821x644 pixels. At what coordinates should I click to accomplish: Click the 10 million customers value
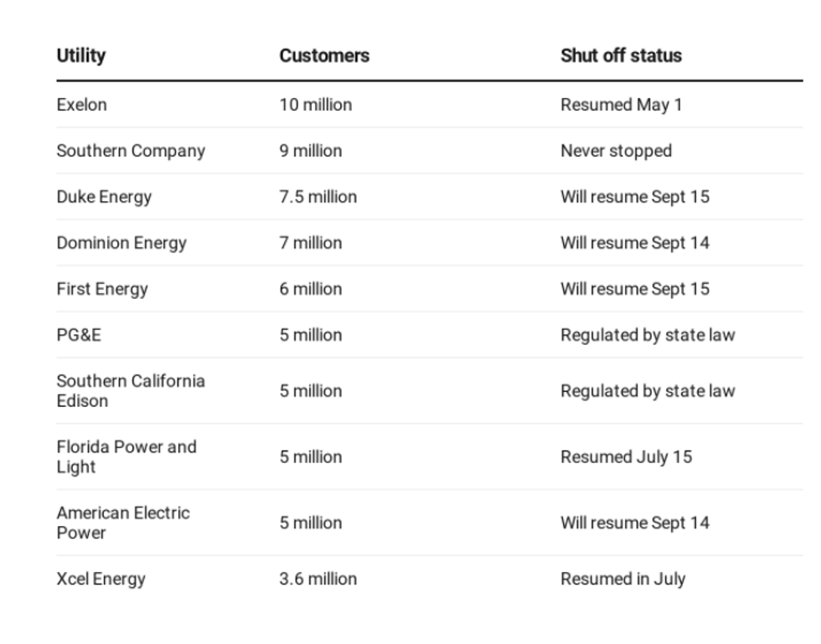316,106
